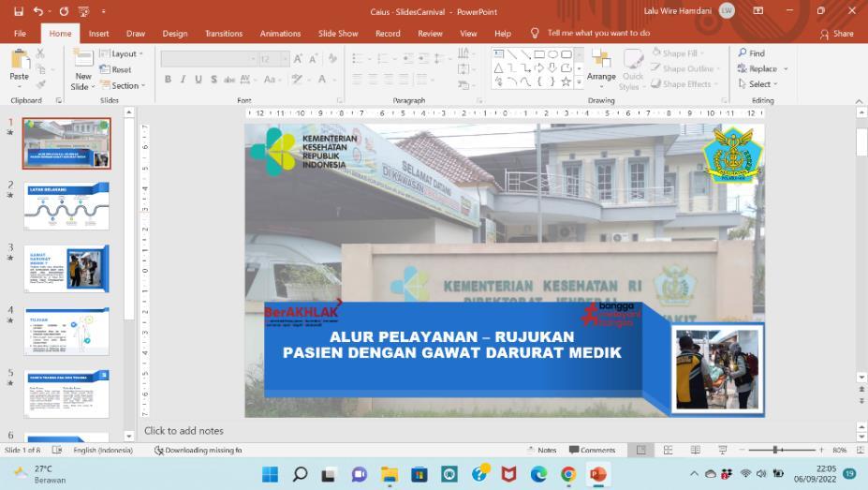868x490 pixels.
Task: Click the text highlight color button
Action: (297, 80)
